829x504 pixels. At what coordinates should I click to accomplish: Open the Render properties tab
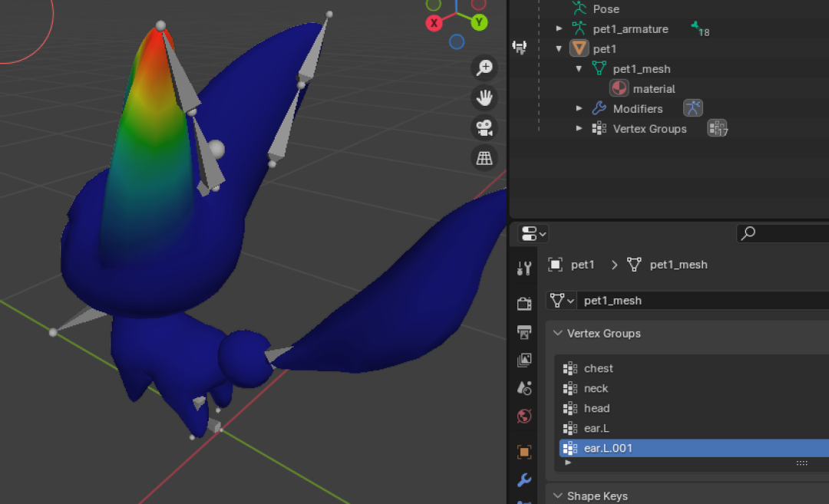click(x=524, y=304)
